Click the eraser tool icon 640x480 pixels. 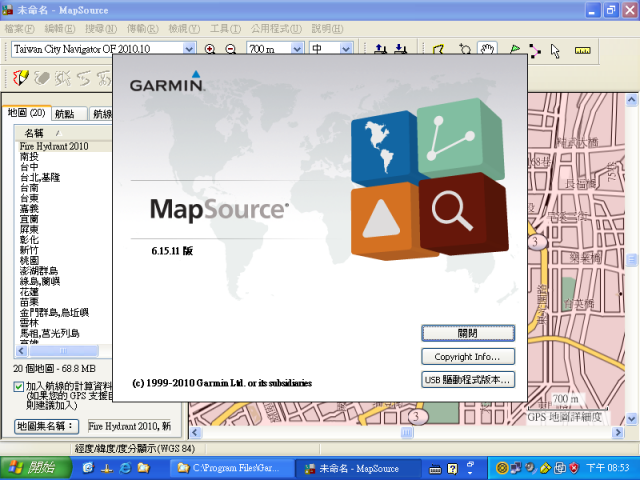pyautogui.click(x=42, y=78)
